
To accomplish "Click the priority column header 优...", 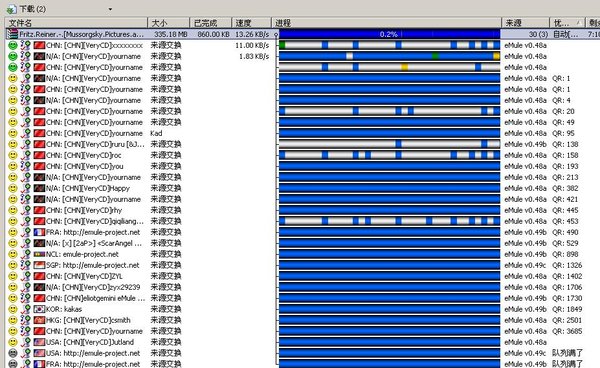I will coord(567,23).
